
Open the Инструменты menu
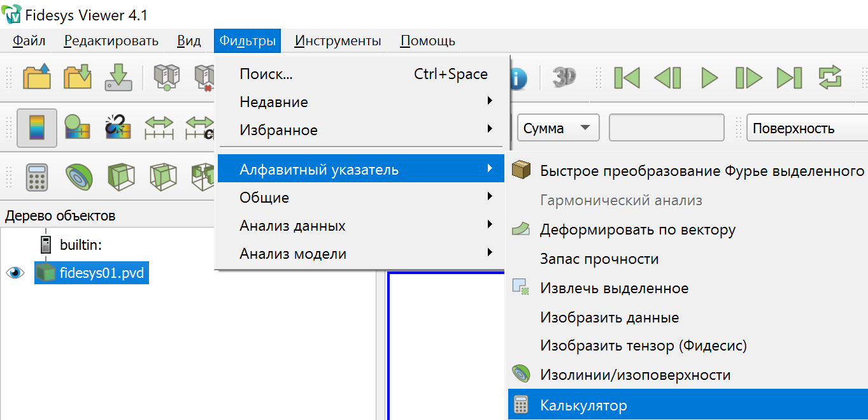(x=338, y=41)
